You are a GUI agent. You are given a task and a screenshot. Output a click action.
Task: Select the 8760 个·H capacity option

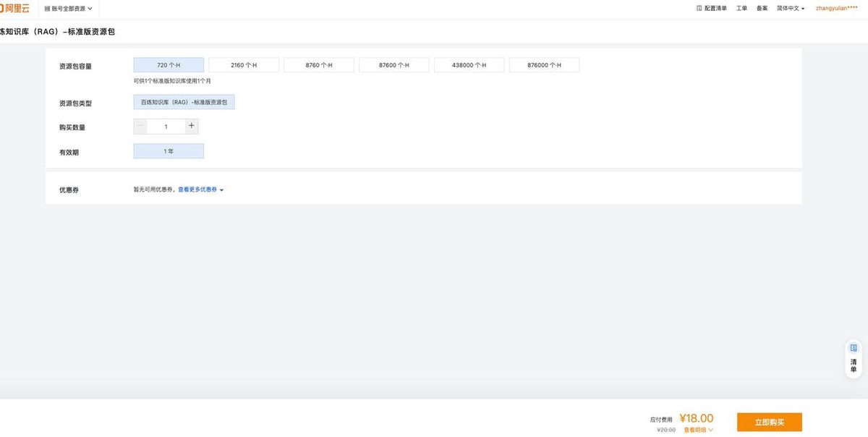319,65
